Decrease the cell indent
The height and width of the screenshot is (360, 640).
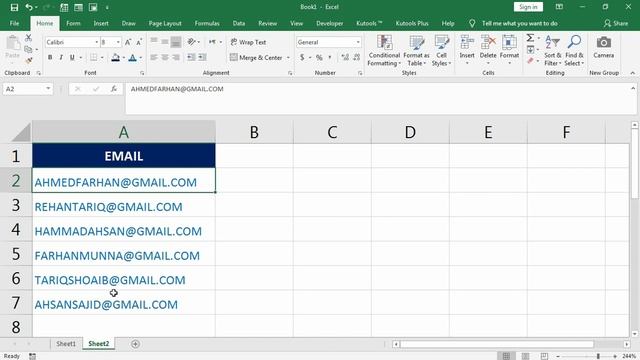[x=191, y=58]
